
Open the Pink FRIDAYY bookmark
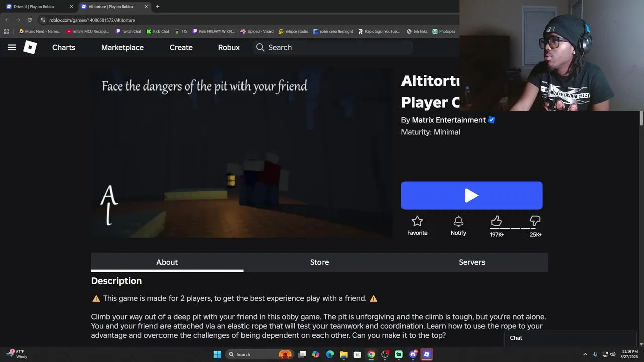214,31
